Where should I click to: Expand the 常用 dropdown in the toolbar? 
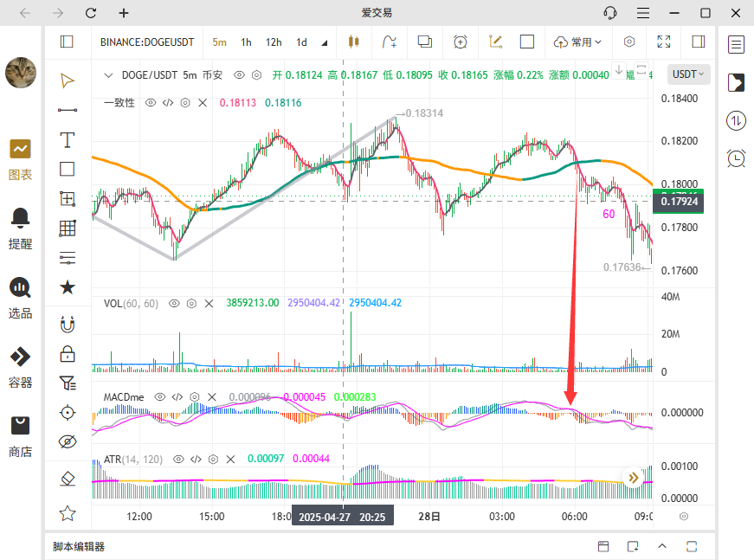[577, 42]
